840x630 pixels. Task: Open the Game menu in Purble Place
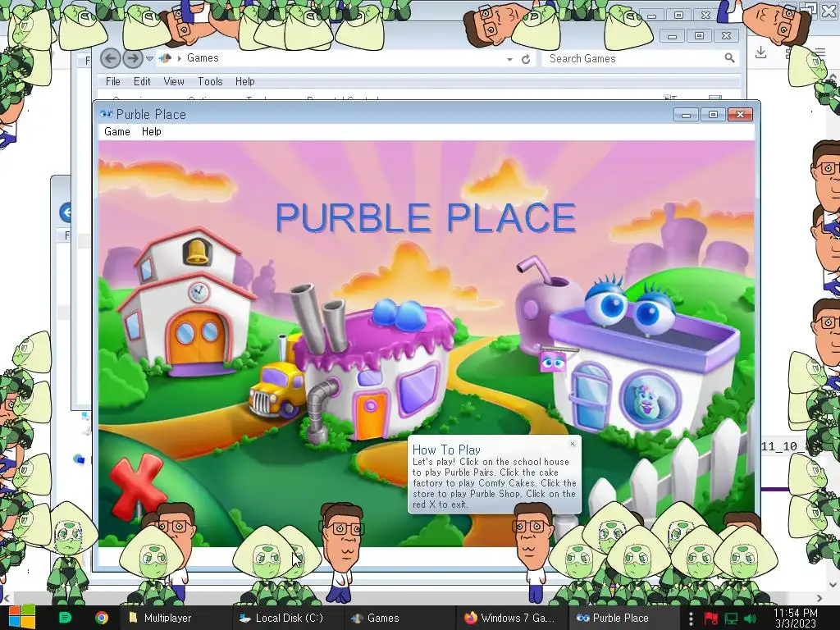116,132
